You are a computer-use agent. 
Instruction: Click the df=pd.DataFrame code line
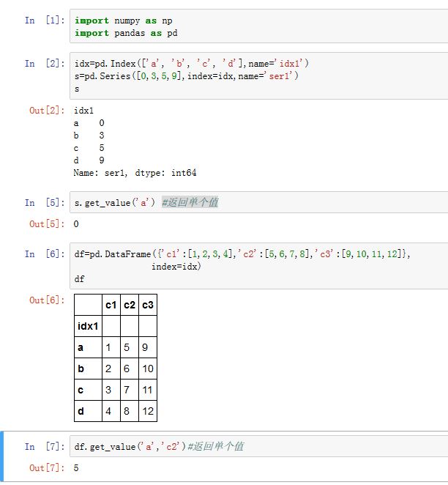click(x=242, y=254)
